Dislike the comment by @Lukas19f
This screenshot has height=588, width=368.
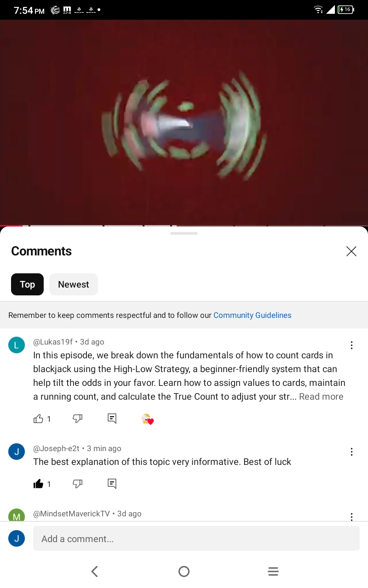pos(78,418)
